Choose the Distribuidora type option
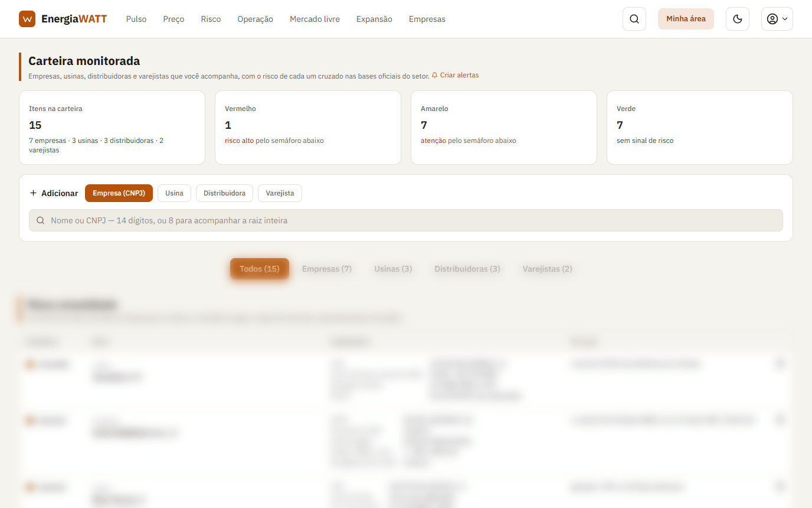This screenshot has width=812, height=508. (224, 193)
